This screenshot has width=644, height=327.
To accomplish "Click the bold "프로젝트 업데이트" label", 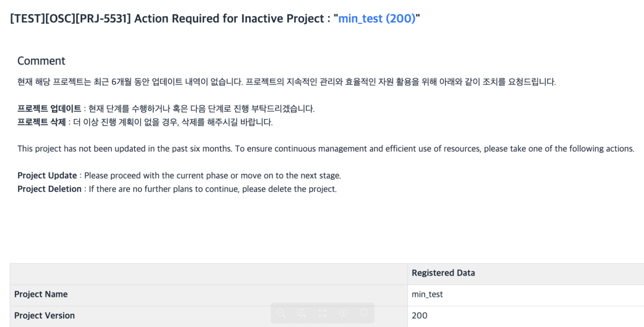I will [x=49, y=109].
